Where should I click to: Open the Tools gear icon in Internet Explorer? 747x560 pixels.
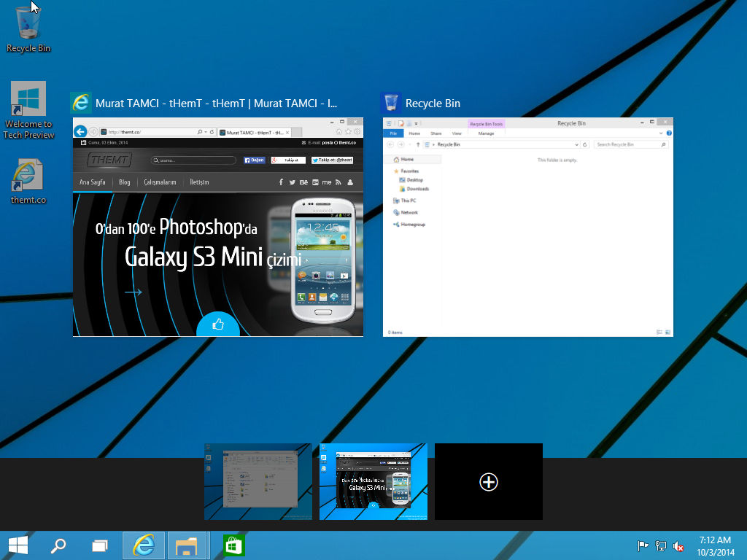click(x=355, y=132)
